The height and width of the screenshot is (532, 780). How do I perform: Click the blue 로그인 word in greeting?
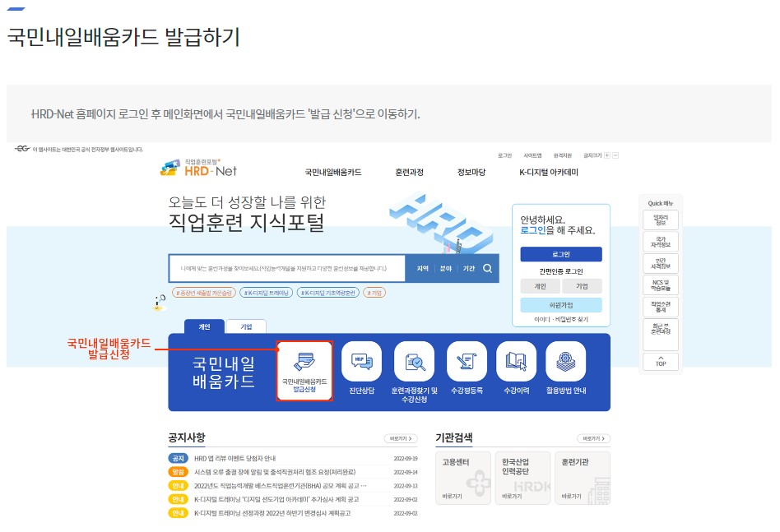[x=533, y=230]
